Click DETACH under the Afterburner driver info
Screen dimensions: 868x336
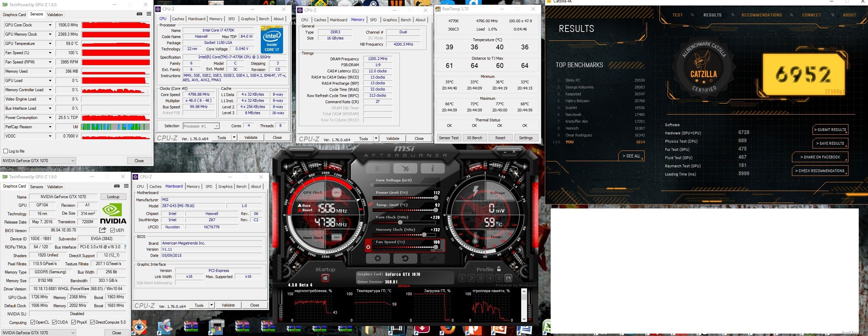404,286
